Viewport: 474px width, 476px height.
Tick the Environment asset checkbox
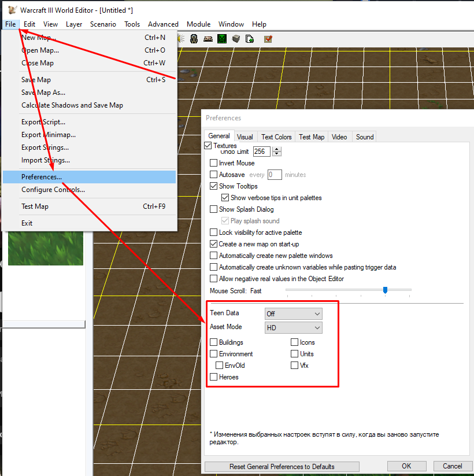point(214,354)
